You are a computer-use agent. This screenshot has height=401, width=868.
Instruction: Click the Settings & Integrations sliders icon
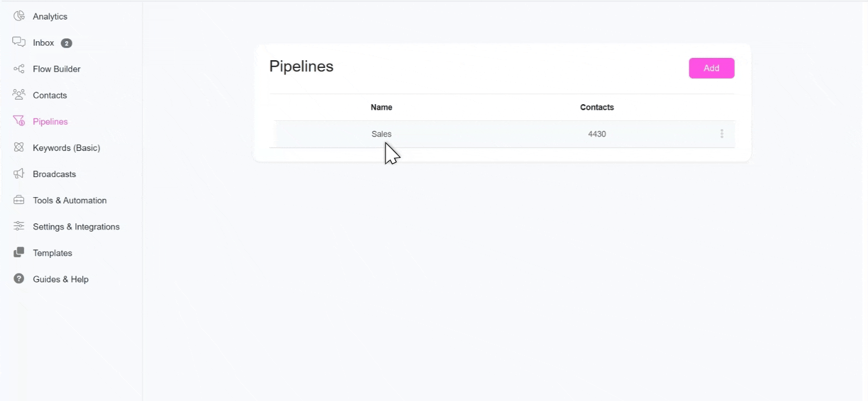pos(19,226)
